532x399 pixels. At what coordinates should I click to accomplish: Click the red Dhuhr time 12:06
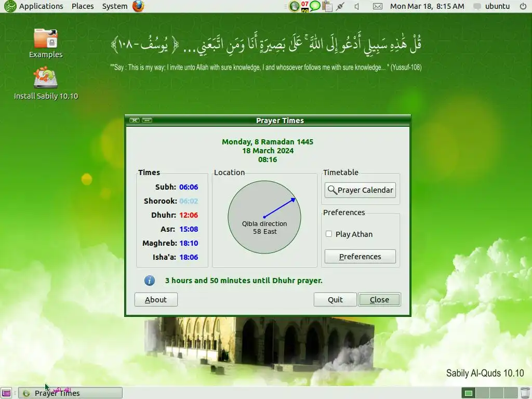click(189, 215)
